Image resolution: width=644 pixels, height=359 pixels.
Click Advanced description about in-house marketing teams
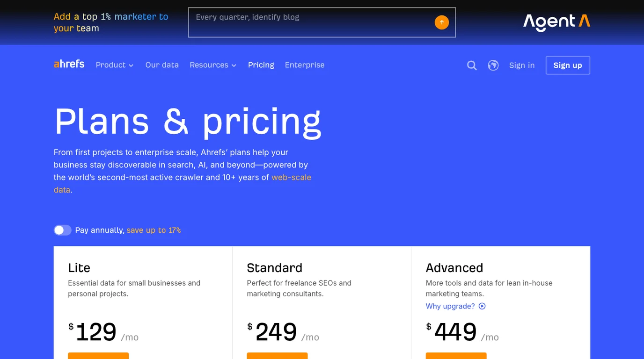tap(489, 288)
